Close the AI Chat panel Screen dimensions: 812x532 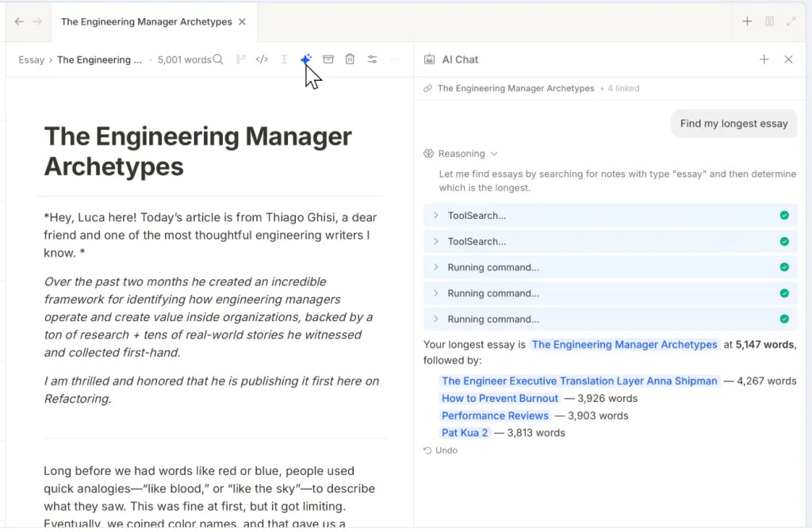788,59
